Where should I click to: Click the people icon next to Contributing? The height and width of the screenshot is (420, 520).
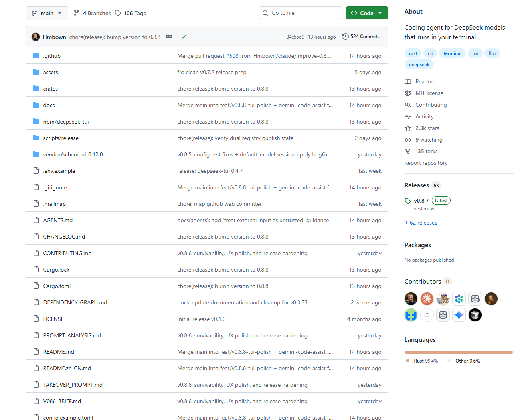pyautogui.click(x=408, y=105)
